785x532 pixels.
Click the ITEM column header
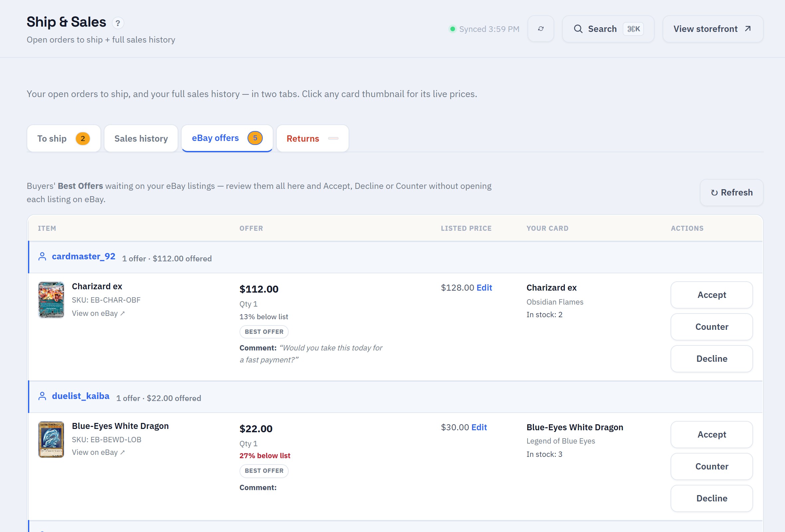47,228
